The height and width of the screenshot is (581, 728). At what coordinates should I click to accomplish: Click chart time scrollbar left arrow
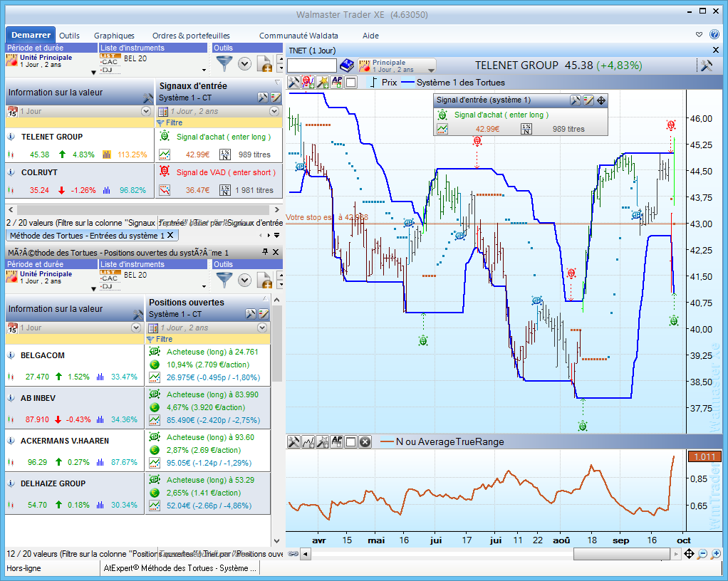coord(305,554)
